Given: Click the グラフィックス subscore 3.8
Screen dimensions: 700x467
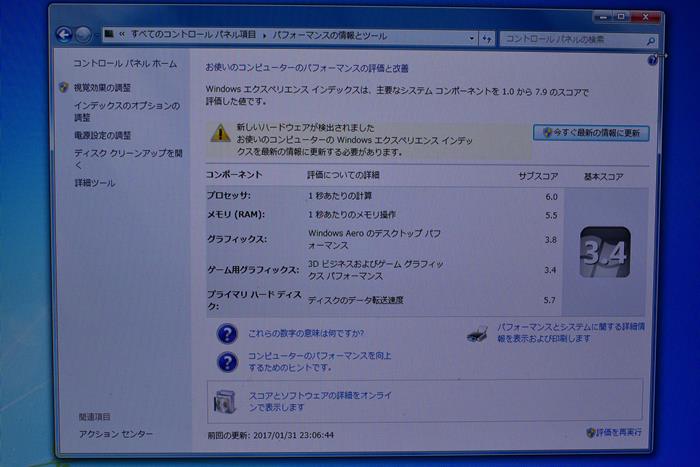Looking at the screenshot, I should (550, 240).
